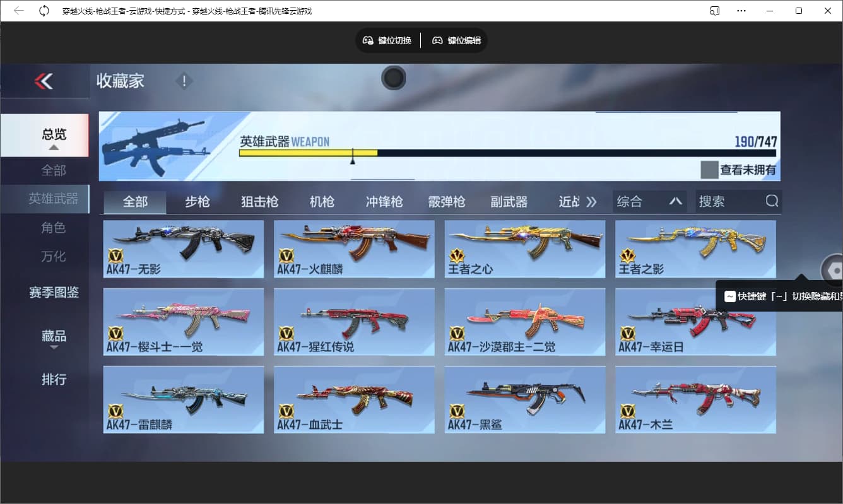
Task: Click the browser refresh icon
Action: tap(44, 11)
